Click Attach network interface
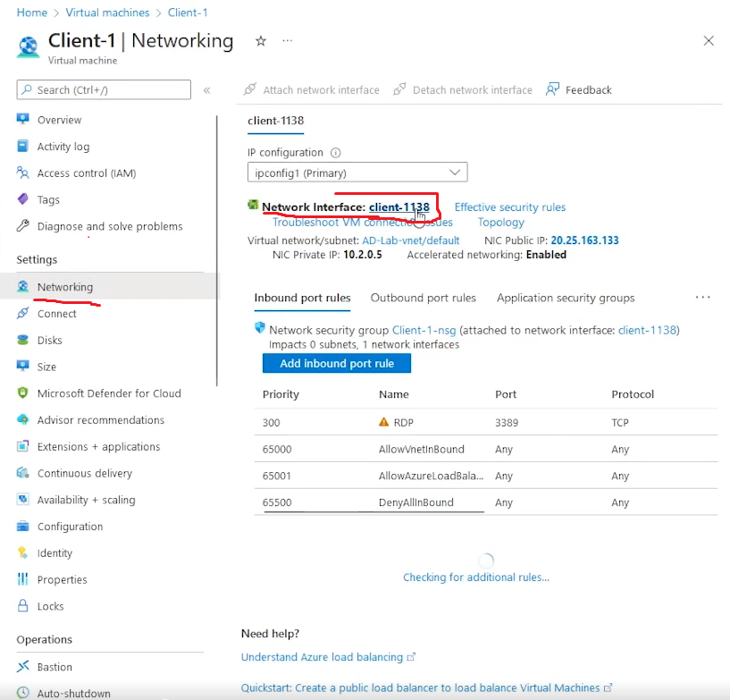Screen dimensions: 730x700 click(x=312, y=90)
